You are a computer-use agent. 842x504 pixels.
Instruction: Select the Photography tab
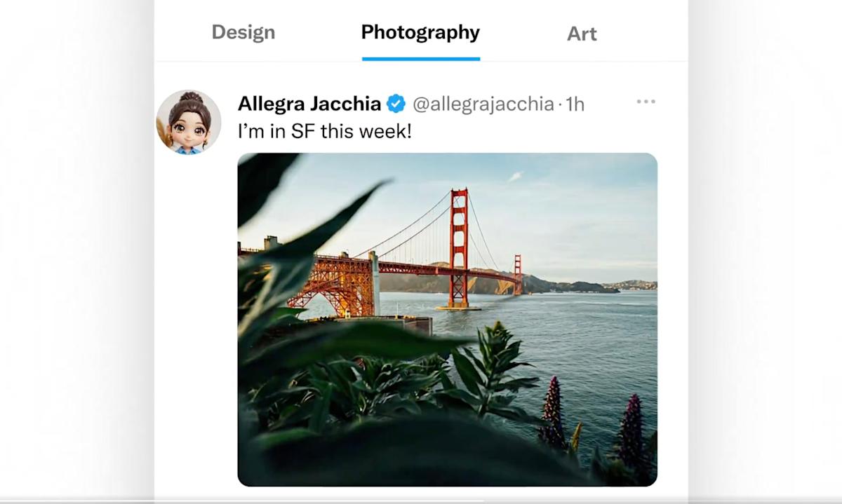pos(420,32)
